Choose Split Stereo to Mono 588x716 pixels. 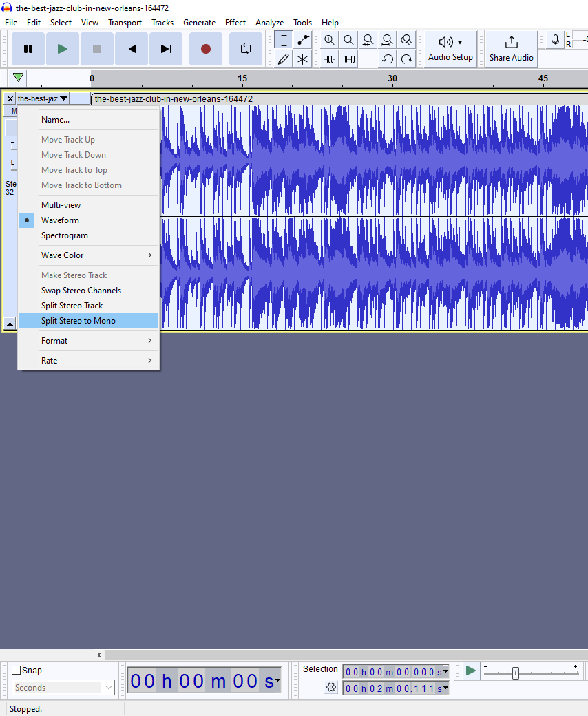coord(89,321)
